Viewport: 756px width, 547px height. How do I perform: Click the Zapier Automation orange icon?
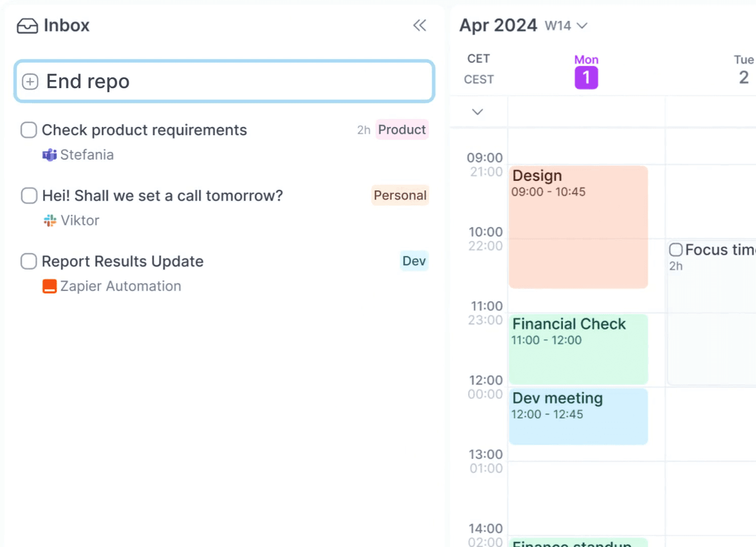click(x=49, y=286)
